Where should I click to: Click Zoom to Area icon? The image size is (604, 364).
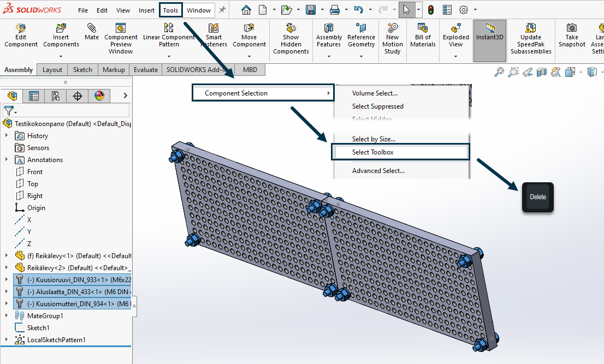[513, 72]
